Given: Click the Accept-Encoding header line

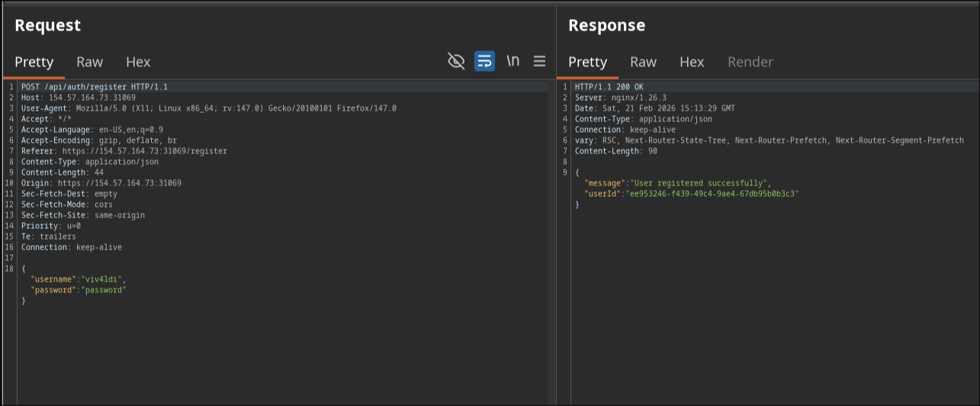Looking at the screenshot, I should tap(99, 140).
